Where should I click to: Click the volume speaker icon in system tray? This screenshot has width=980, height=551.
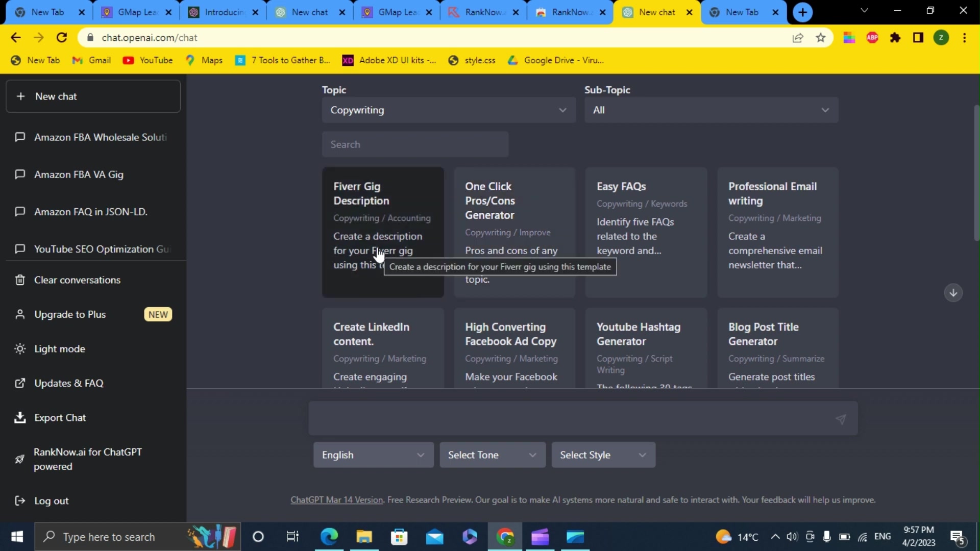click(x=792, y=537)
